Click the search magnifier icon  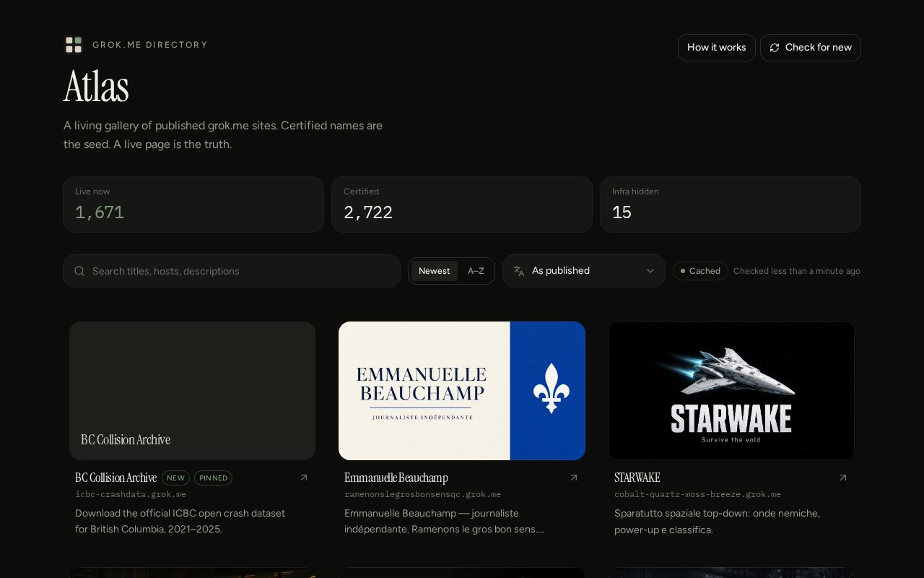point(79,271)
